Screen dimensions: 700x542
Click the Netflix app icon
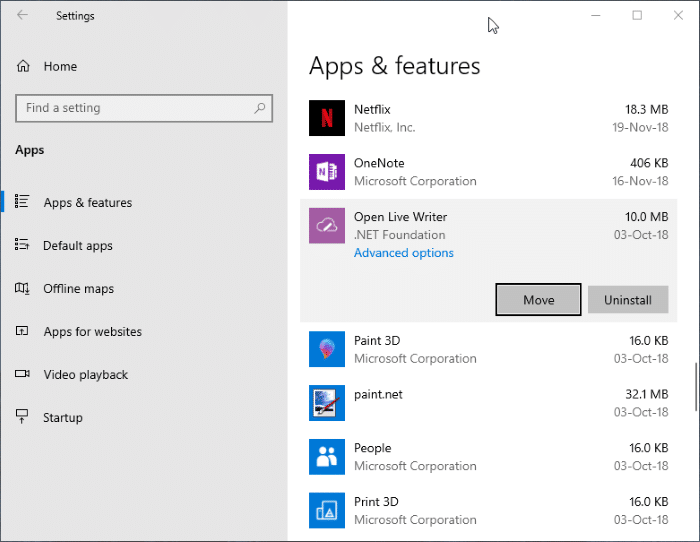coord(327,119)
